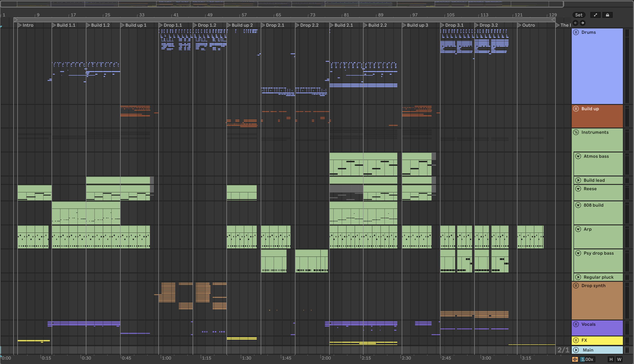
Task: Click the Vocals group fold icon
Action: (x=576, y=324)
